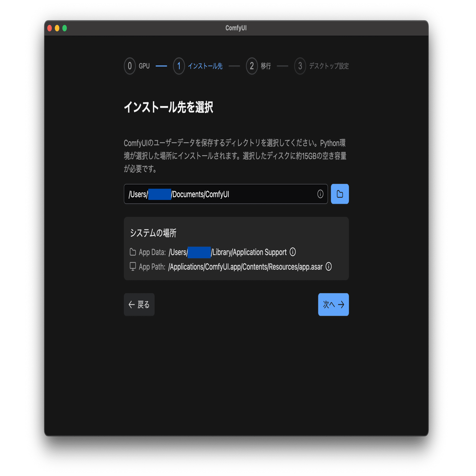Select step 1 インストール先 in stepper
Viewport: 476px width, 476px height.
198,66
